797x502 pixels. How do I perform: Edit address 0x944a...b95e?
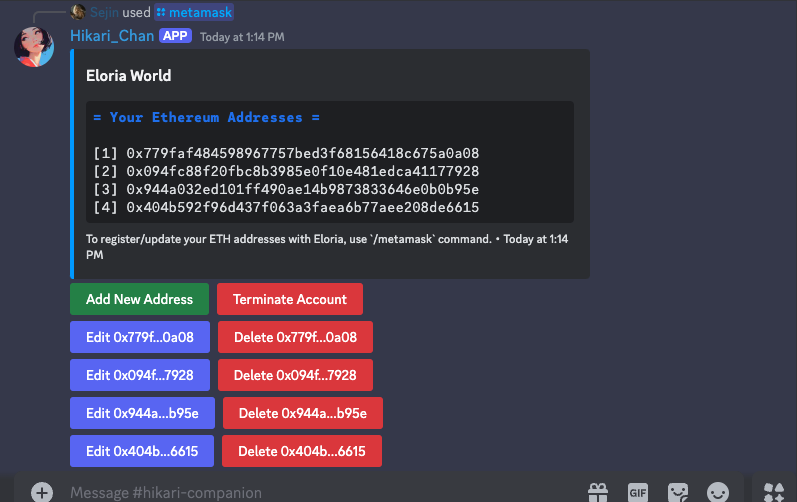pos(142,413)
